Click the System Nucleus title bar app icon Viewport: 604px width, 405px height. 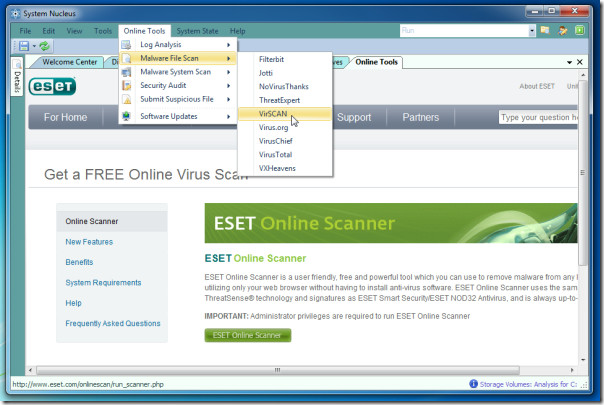tap(15, 13)
